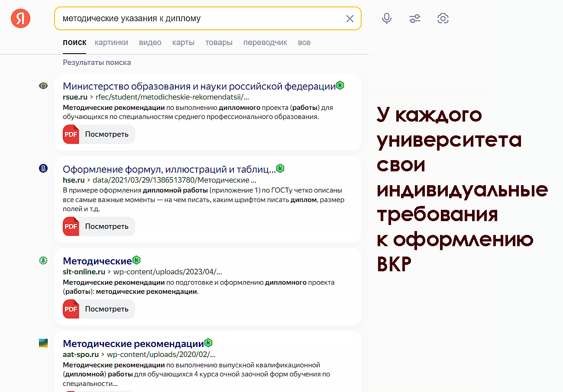Click green shield badge next to Методические title
This screenshot has width=563, height=392.
coord(136,260)
